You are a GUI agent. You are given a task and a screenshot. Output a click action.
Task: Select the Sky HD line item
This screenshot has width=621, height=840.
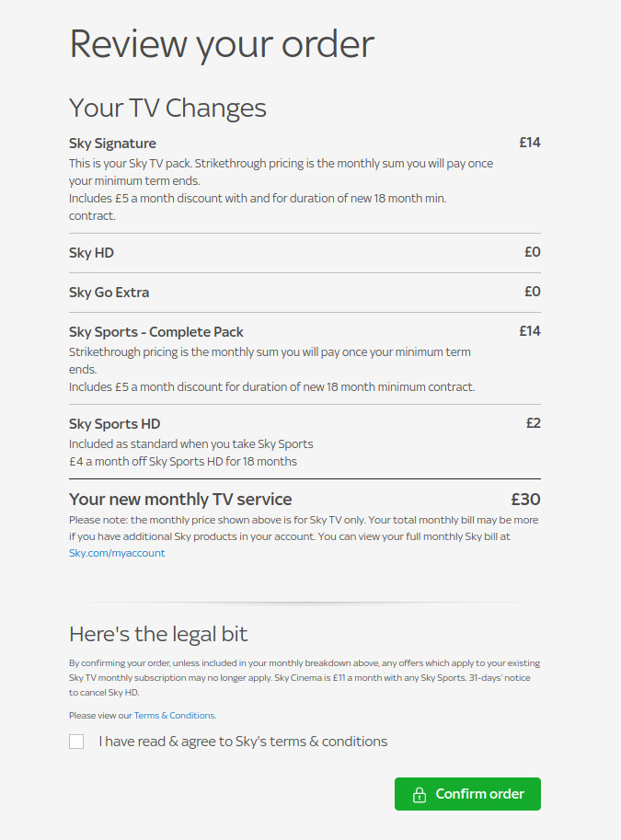coord(91,252)
